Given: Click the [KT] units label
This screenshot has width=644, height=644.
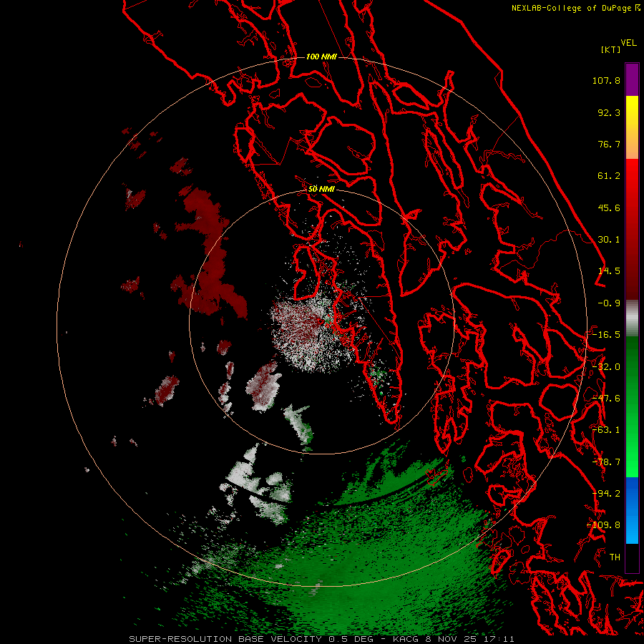Looking at the screenshot, I should pyautogui.click(x=610, y=49).
